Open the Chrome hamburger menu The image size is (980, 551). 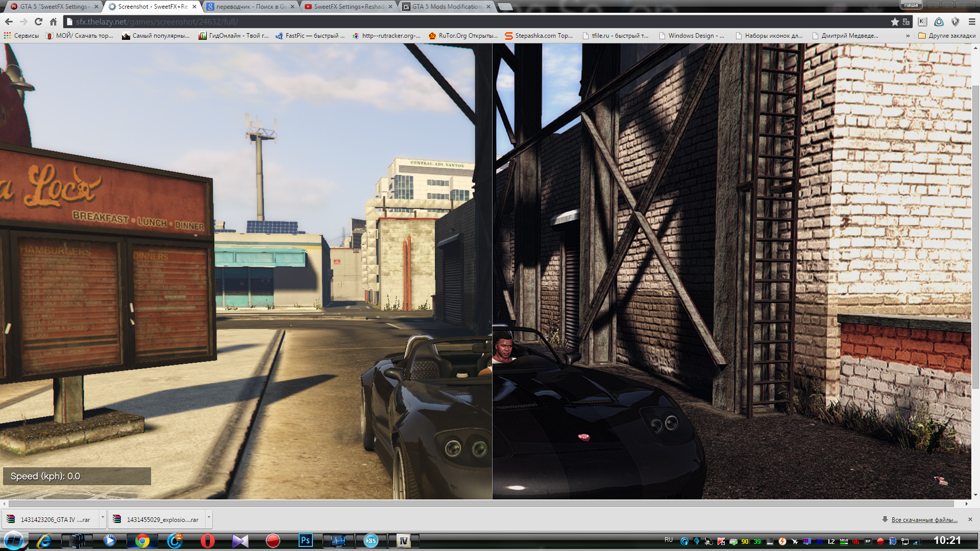[x=971, y=22]
